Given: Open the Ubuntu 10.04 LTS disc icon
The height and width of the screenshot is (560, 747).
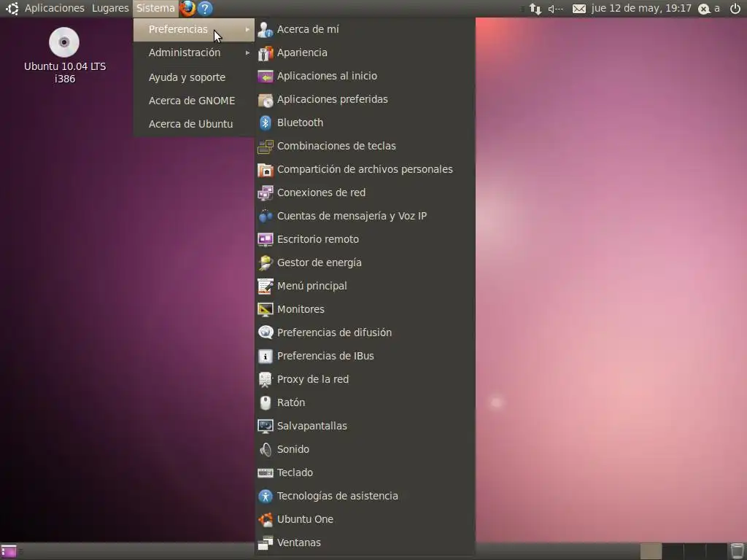Looking at the screenshot, I should click(64, 42).
